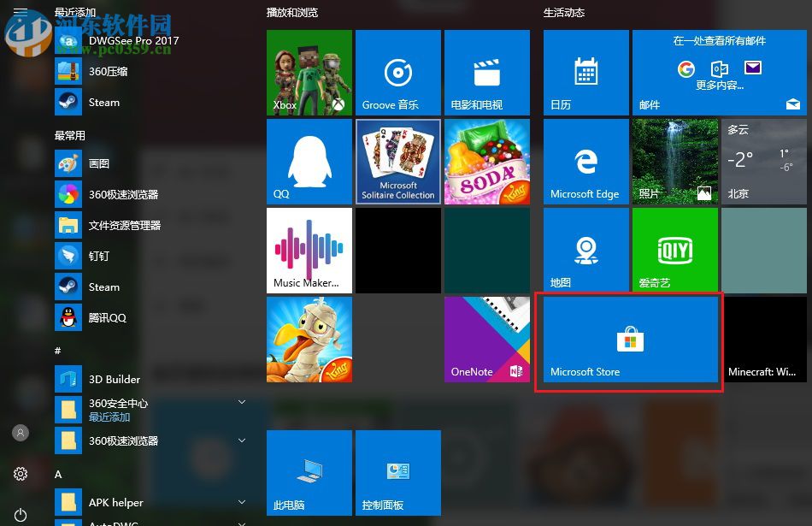Open the Xbox tile

pos(309,72)
